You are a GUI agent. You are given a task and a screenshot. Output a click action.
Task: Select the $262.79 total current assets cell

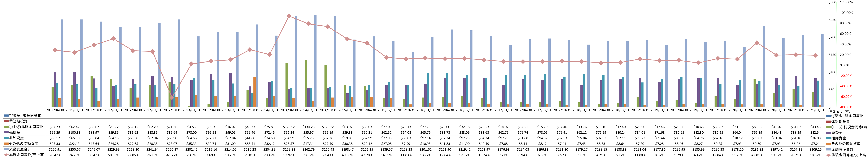pyautogui.click(x=308, y=150)
